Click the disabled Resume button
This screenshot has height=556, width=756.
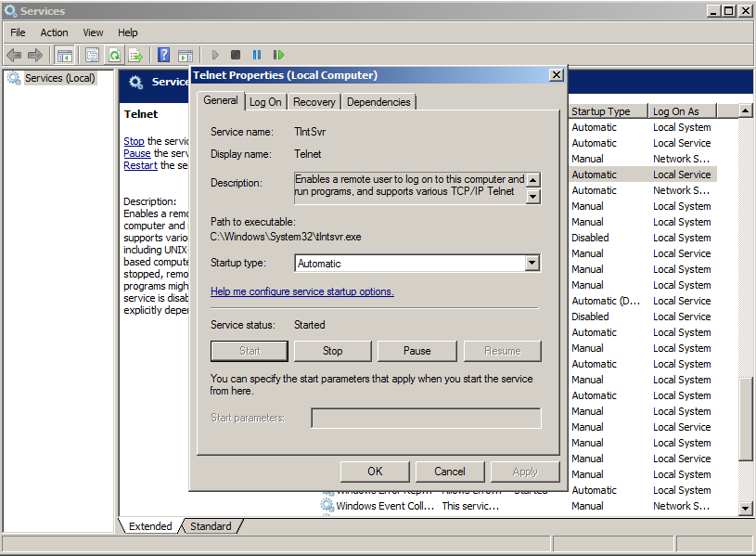[x=503, y=351]
